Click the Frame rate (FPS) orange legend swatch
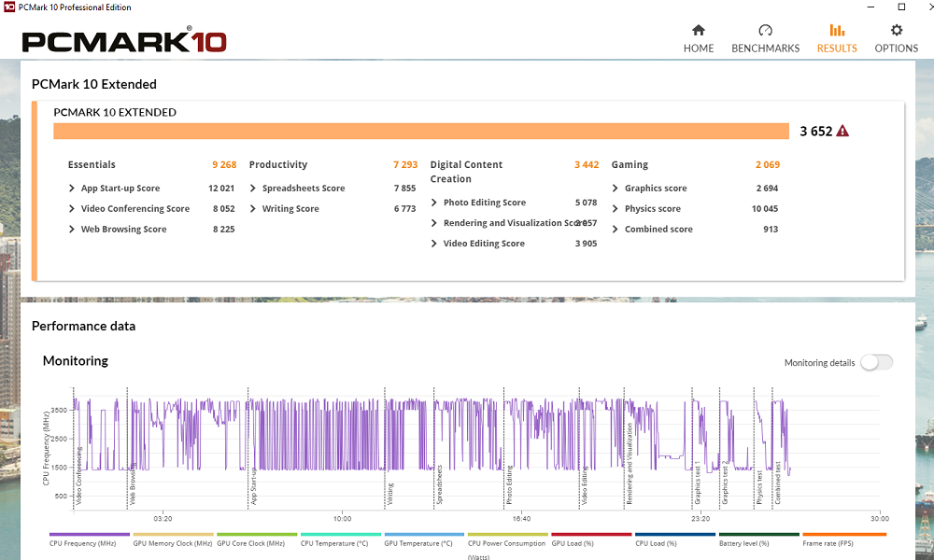This screenshot has height=560, width=934. click(844, 535)
